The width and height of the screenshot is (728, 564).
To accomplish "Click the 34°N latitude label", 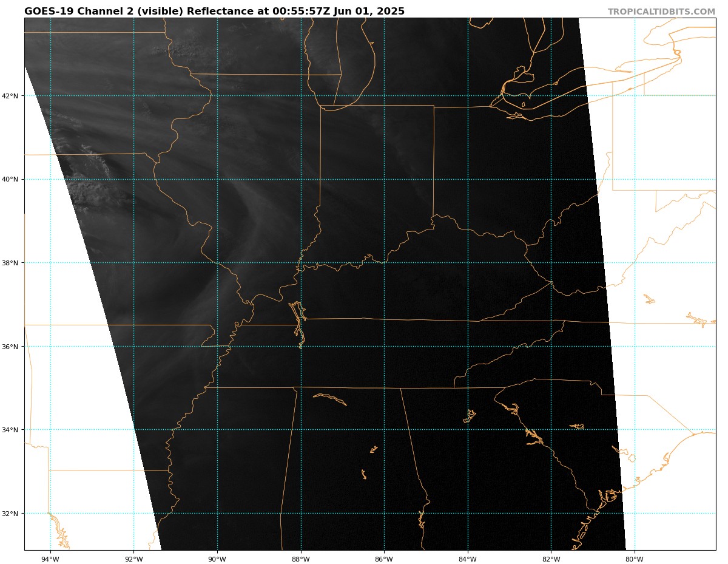I will point(10,430).
